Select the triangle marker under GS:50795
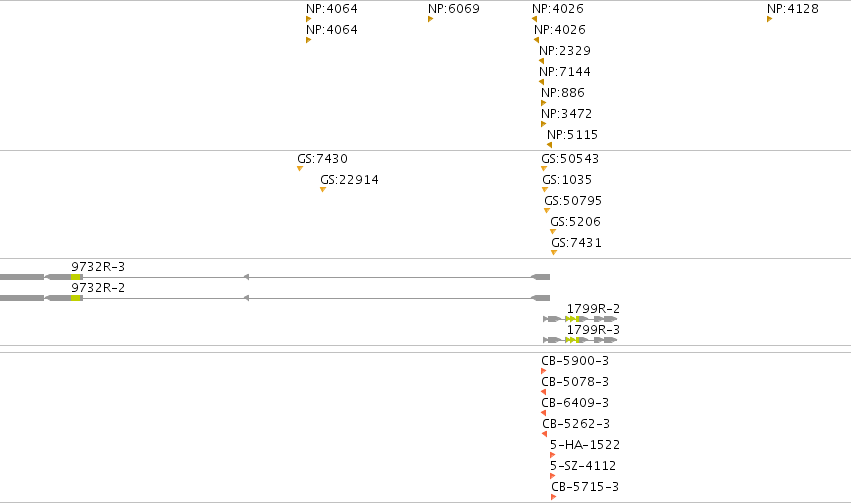Screen dimensions: 851x503 pos(547,211)
